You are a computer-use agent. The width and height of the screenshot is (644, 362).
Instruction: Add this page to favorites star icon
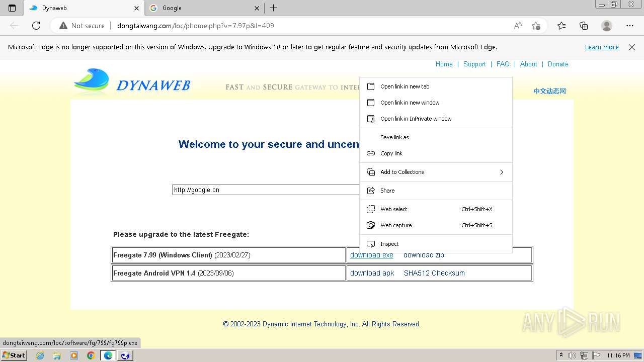pos(536,26)
